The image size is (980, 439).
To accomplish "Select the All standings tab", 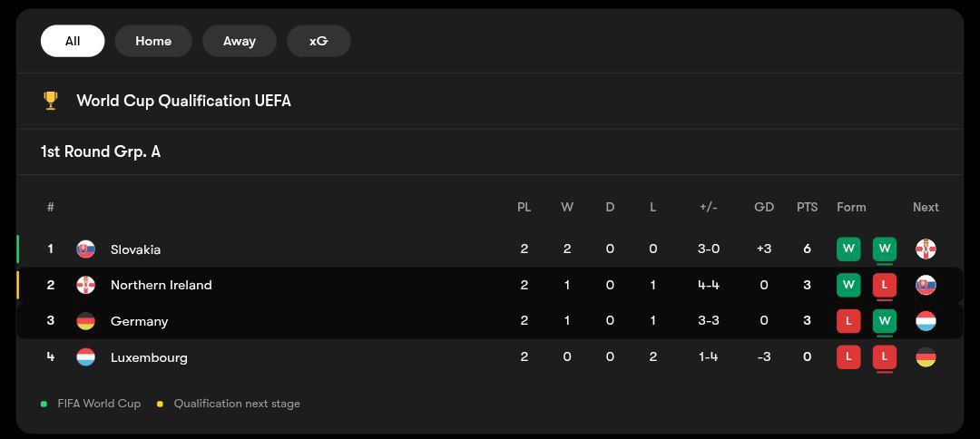I will coord(73,41).
